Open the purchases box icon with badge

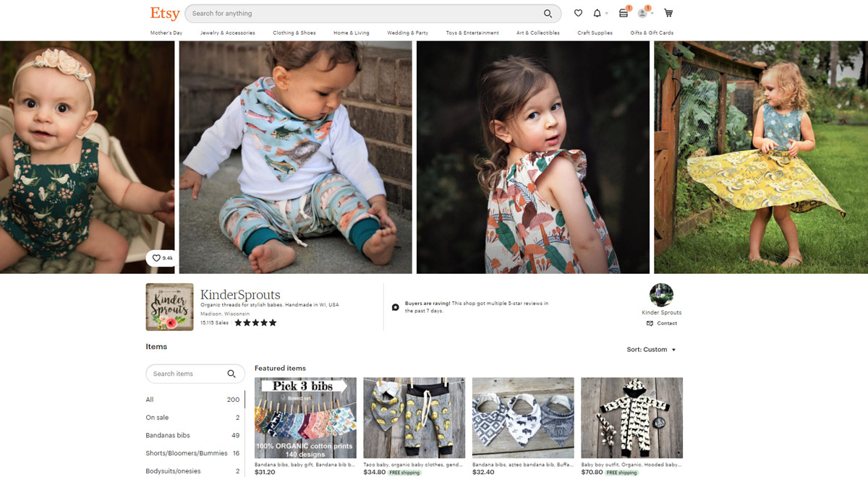coord(623,13)
